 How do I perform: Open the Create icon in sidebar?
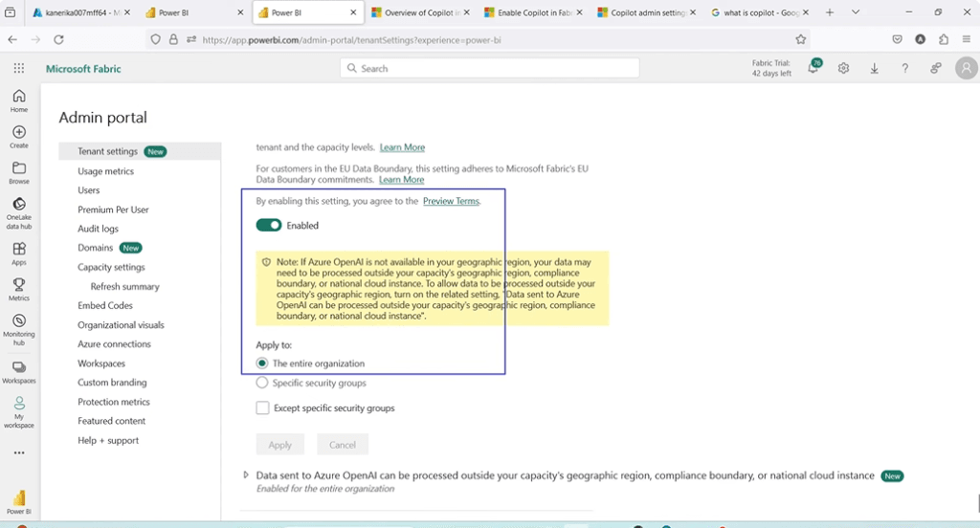(x=19, y=137)
